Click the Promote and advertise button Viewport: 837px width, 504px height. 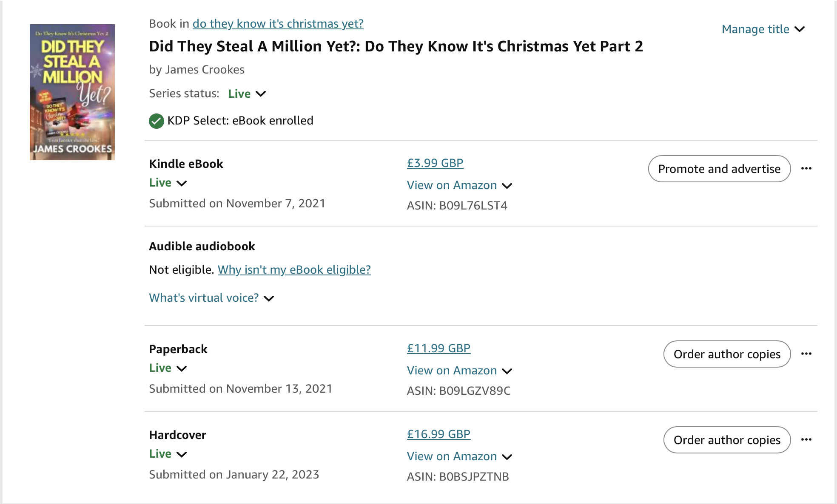pos(719,169)
